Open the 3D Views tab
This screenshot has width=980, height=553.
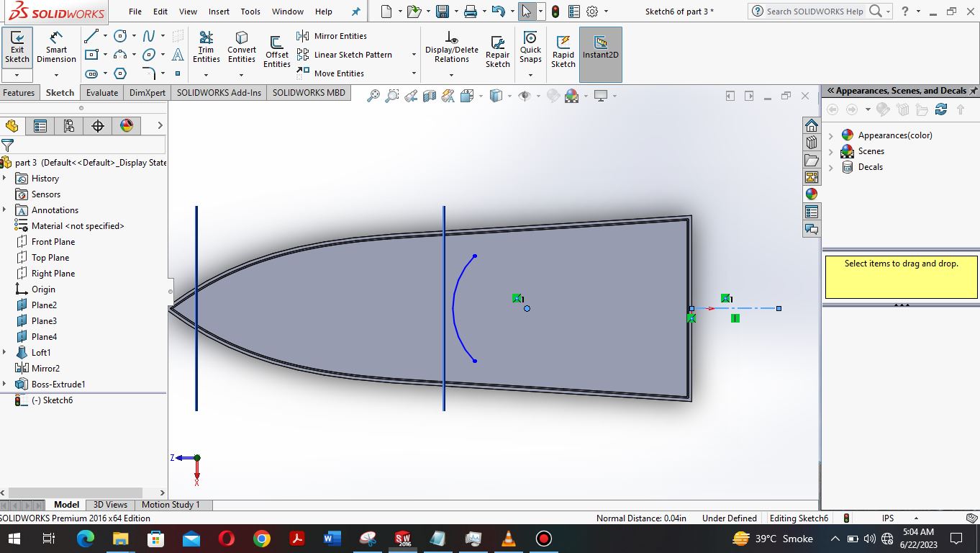coord(110,505)
